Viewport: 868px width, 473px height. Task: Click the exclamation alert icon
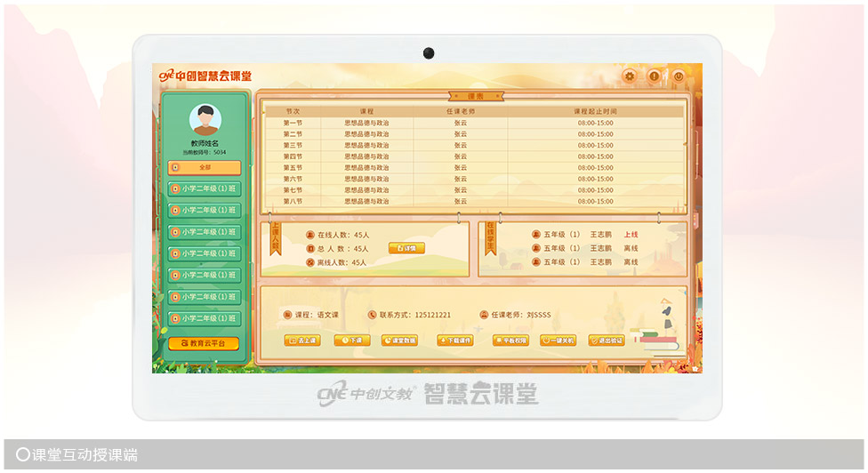point(654,76)
